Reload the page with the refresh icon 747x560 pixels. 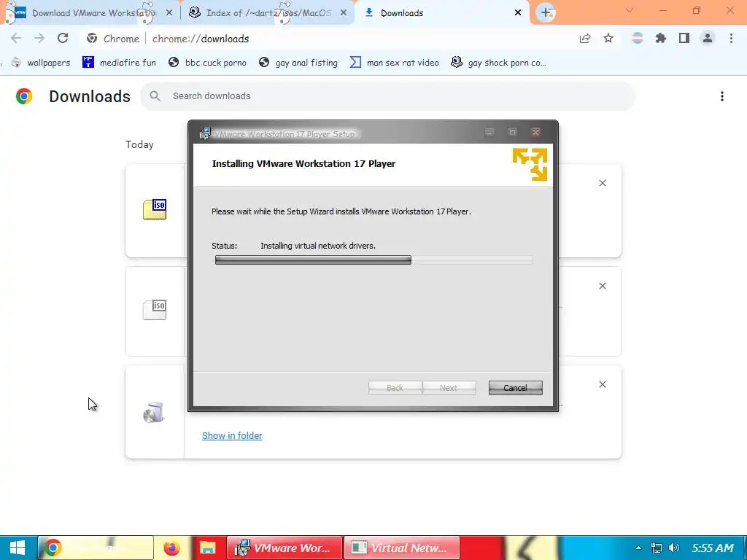point(63,38)
